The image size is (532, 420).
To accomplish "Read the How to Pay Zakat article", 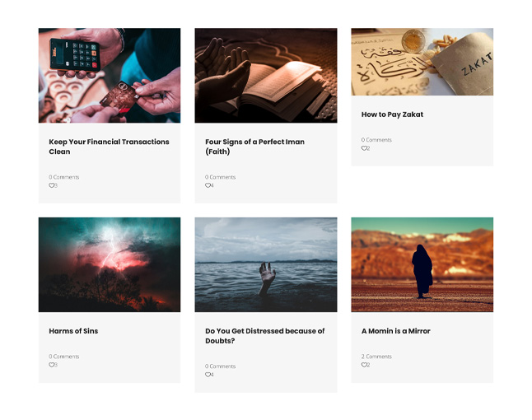I will (x=392, y=114).
